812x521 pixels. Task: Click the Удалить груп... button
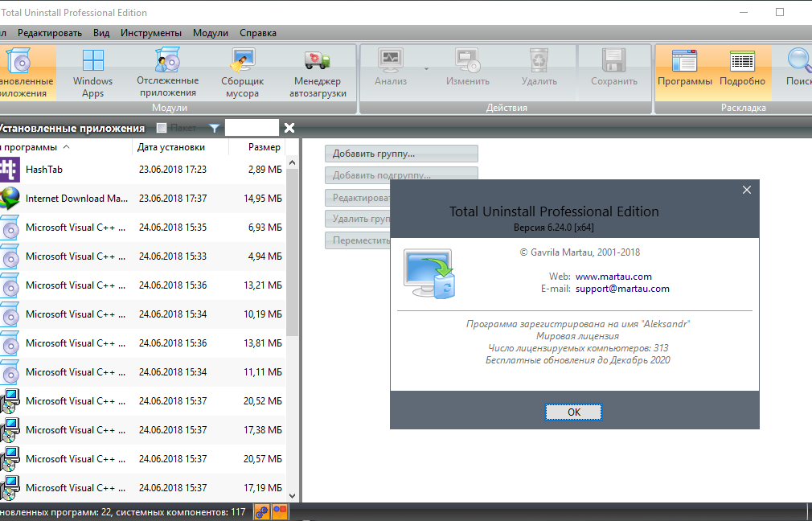point(358,219)
